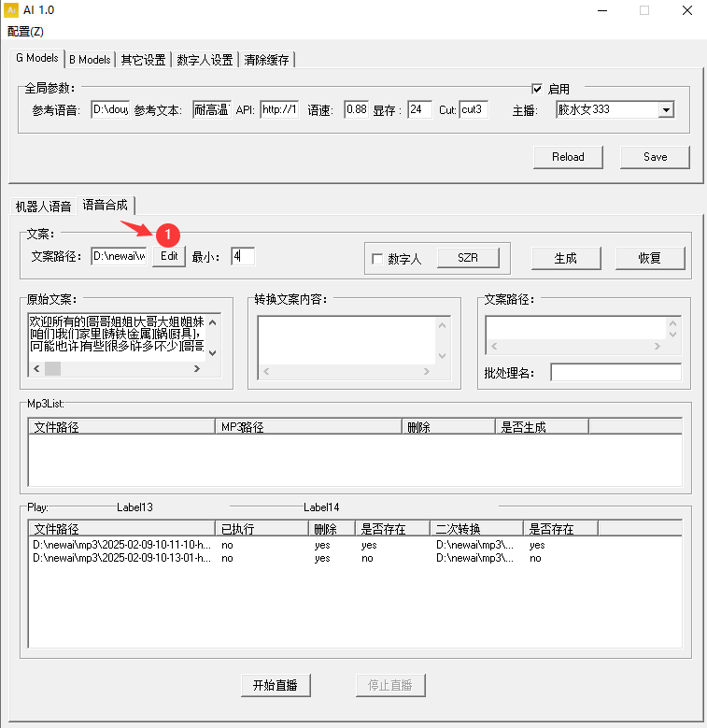The height and width of the screenshot is (728, 707).
Task: Switch to the 机器人语音 tab
Action: click(x=43, y=206)
